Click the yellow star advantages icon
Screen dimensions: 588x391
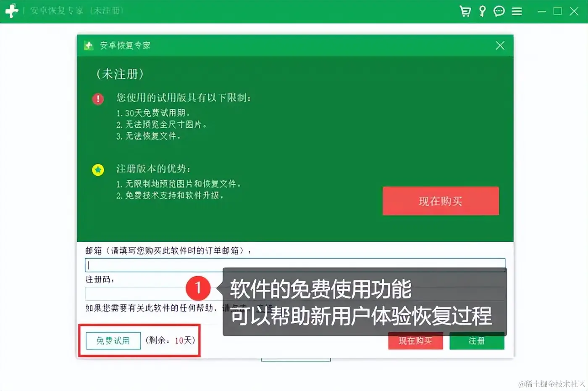pos(98,170)
